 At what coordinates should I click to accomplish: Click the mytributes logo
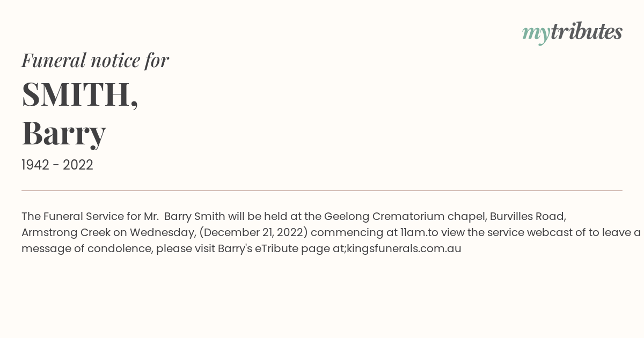click(x=572, y=32)
